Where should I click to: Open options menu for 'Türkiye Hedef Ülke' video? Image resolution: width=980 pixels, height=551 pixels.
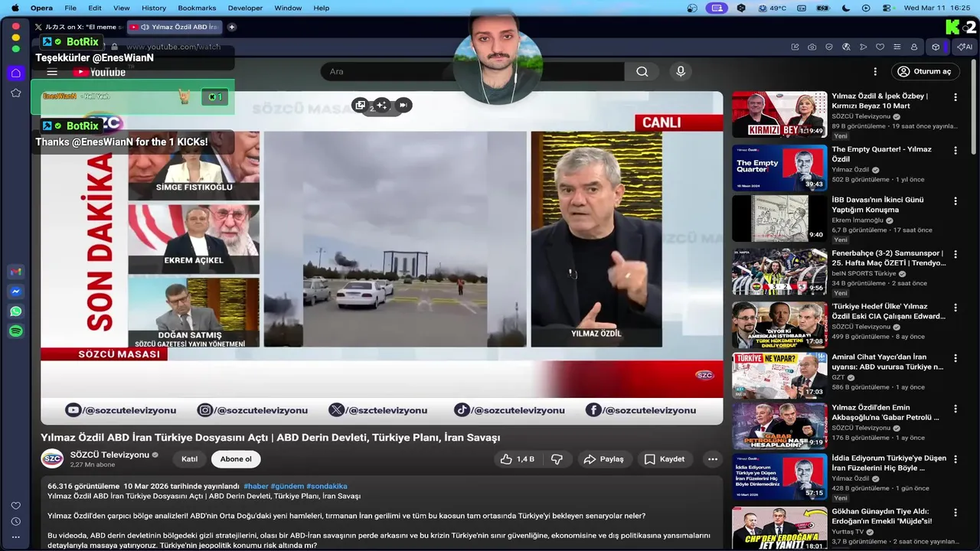[x=955, y=308]
